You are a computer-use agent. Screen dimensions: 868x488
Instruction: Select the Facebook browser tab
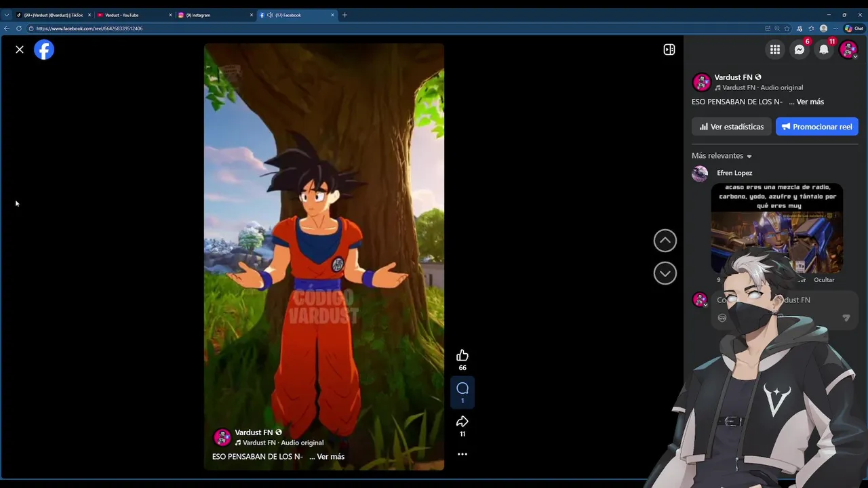click(x=296, y=15)
